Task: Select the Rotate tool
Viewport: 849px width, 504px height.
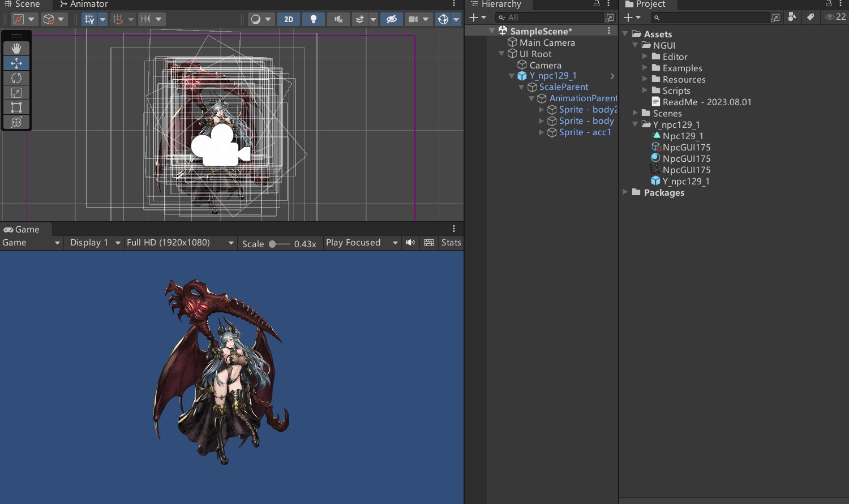Action: 16,78
